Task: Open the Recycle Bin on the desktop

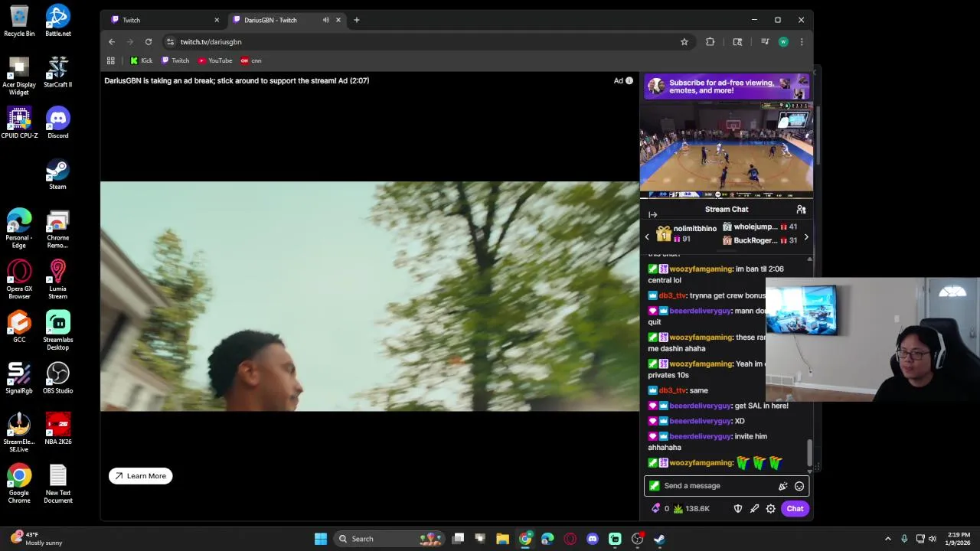Action: pyautogui.click(x=19, y=21)
